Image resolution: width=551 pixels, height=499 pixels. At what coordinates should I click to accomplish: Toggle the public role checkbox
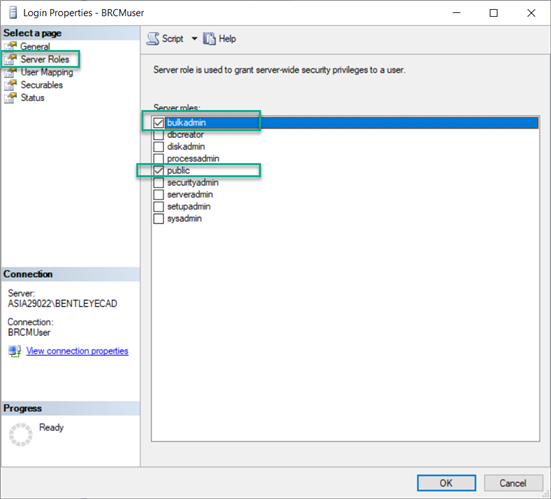click(x=158, y=170)
